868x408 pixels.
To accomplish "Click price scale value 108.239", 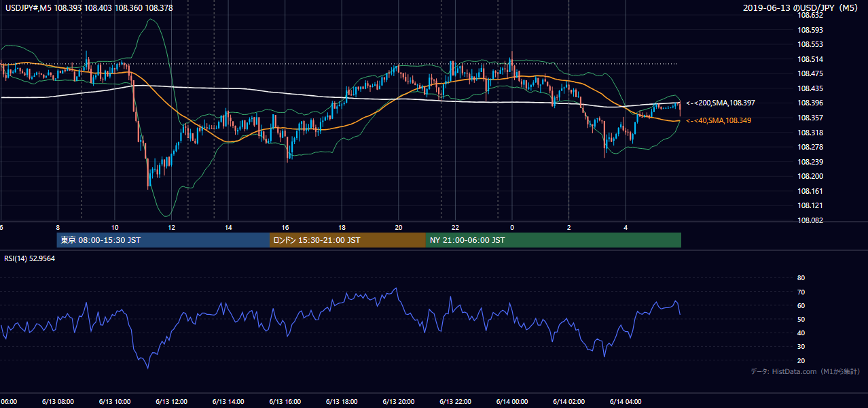I will click(810, 162).
